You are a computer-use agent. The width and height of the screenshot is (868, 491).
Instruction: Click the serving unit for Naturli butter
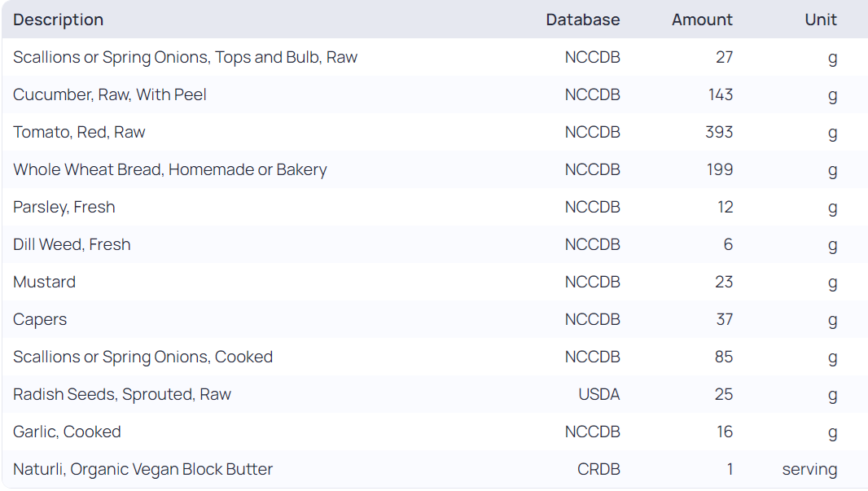click(809, 469)
